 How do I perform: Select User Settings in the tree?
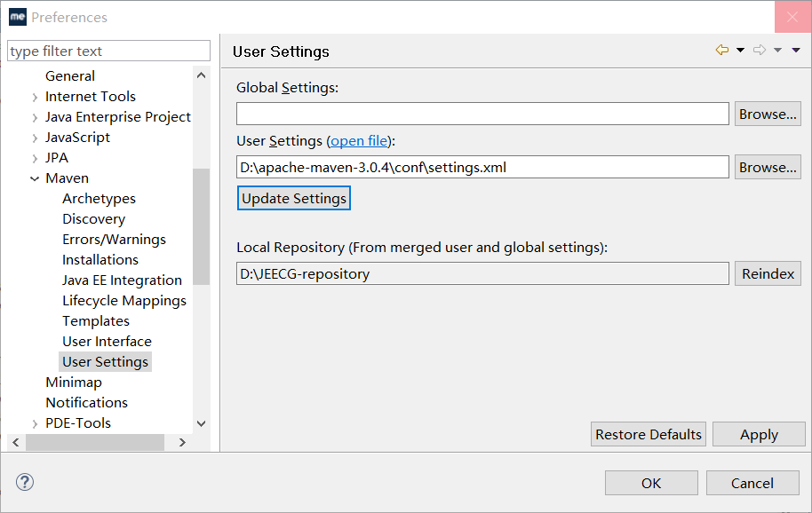click(105, 362)
